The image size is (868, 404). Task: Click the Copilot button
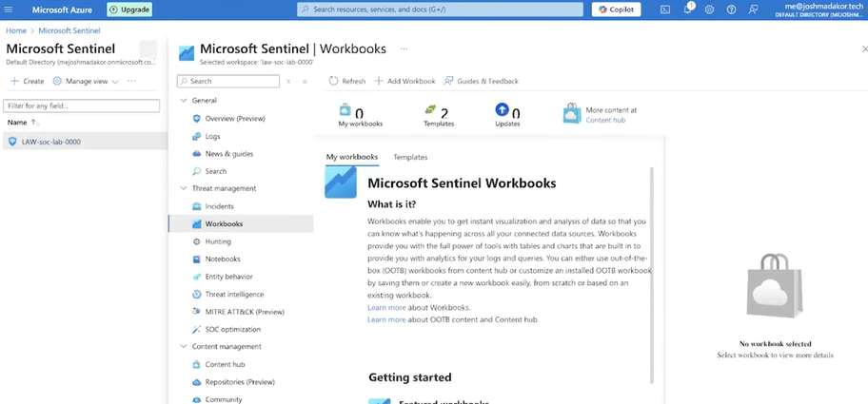[x=617, y=10]
